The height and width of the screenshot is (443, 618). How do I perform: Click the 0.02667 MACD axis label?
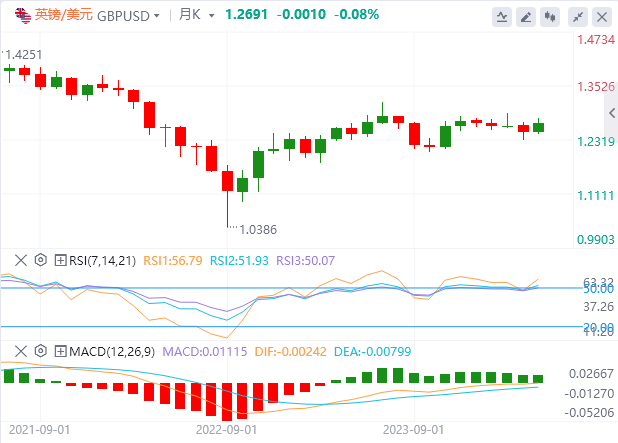592,373
